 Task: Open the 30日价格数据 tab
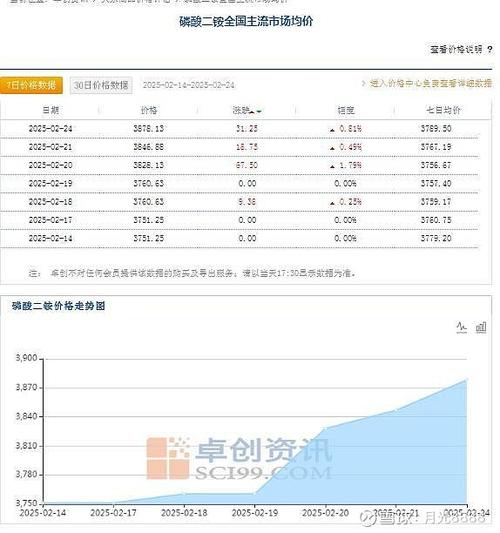point(101,85)
